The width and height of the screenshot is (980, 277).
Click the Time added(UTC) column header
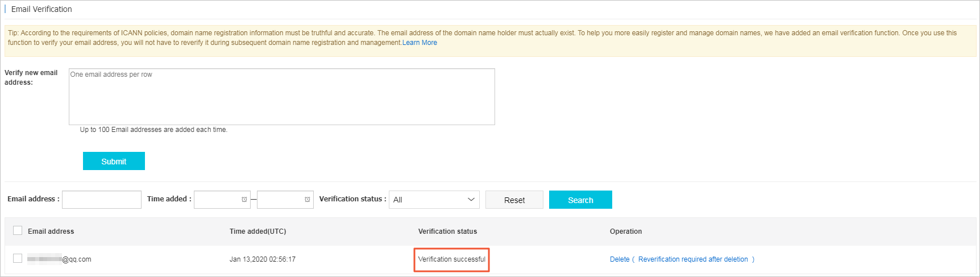(258, 231)
